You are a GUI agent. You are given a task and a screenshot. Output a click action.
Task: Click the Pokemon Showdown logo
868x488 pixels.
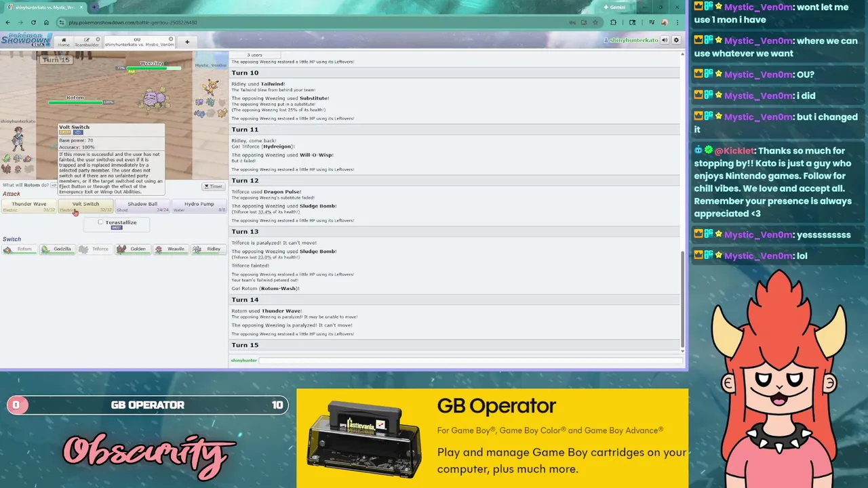pyautogui.click(x=26, y=40)
